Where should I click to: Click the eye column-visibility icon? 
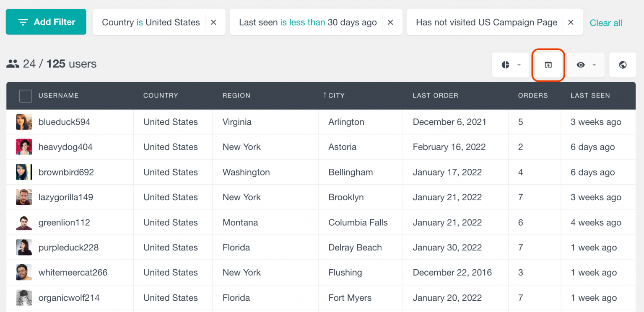581,65
